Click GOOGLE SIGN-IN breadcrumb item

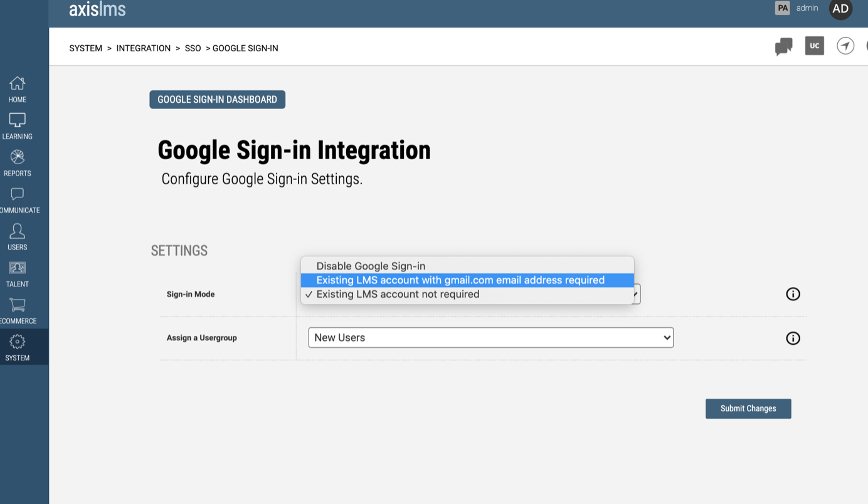(245, 48)
